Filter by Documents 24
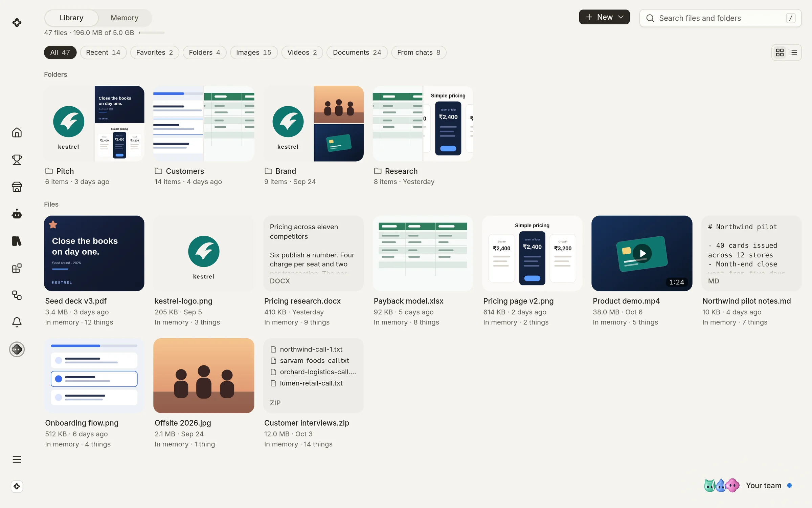Viewport: 812px width, 508px height. pyautogui.click(x=357, y=52)
